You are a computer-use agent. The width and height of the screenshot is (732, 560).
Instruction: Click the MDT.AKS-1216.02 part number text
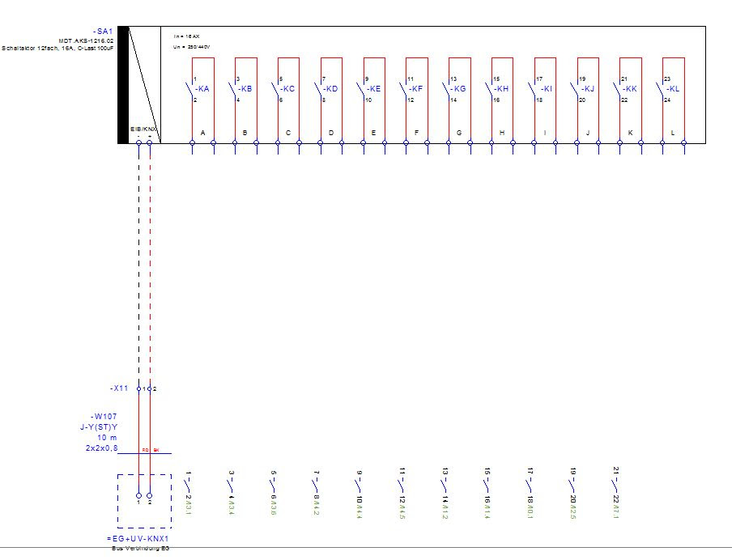click(x=86, y=41)
